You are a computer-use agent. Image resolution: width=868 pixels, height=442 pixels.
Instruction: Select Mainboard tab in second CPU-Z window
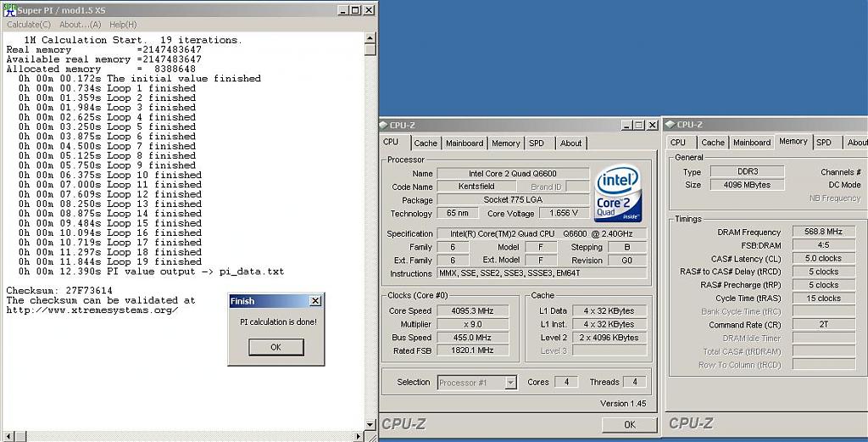[x=752, y=143]
